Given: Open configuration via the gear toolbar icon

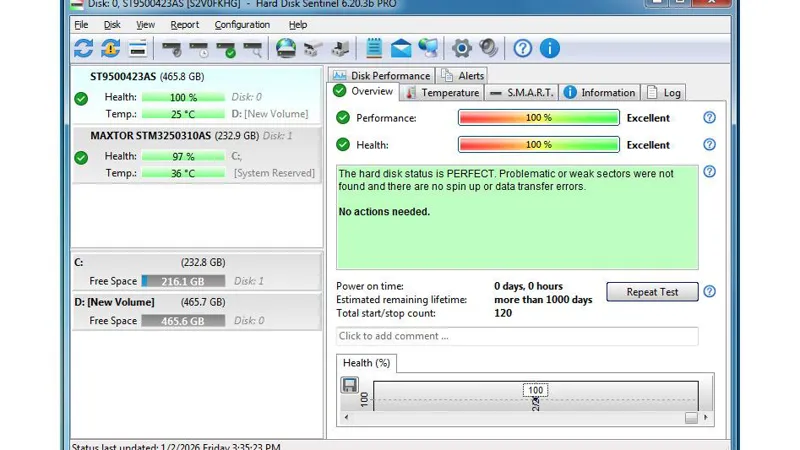Looking at the screenshot, I should 461,48.
